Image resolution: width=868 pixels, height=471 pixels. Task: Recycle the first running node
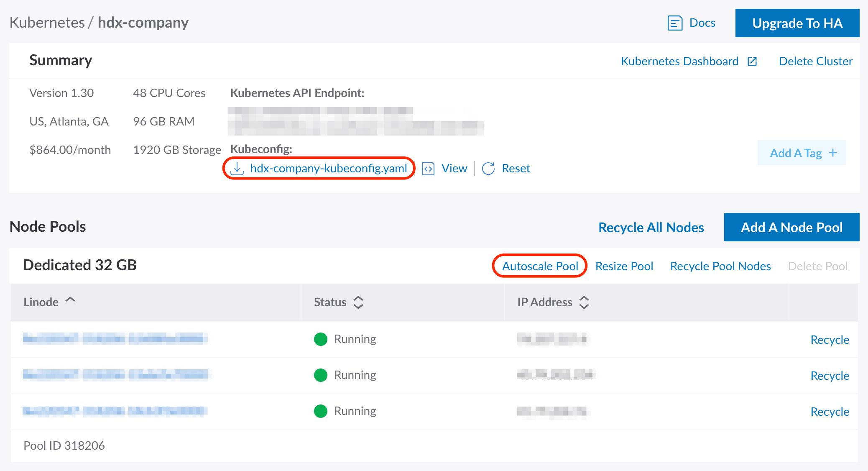click(830, 340)
